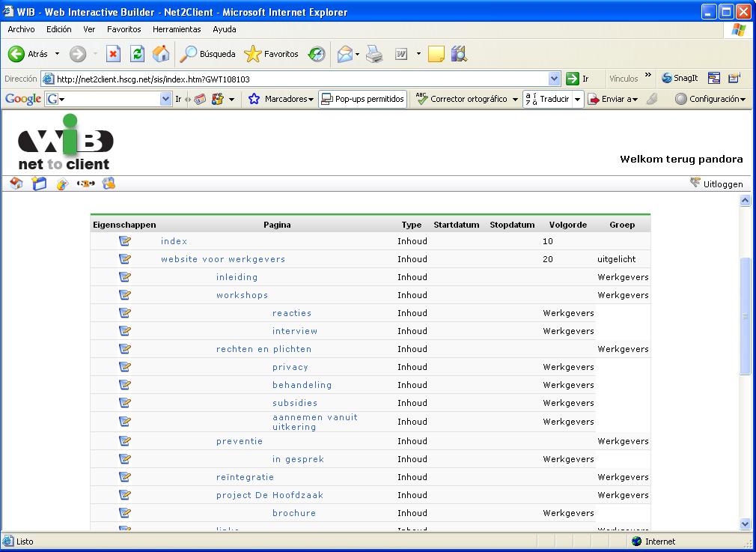Click the Búsqueda toolbar button
The image size is (756, 552).
[x=207, y=54]
